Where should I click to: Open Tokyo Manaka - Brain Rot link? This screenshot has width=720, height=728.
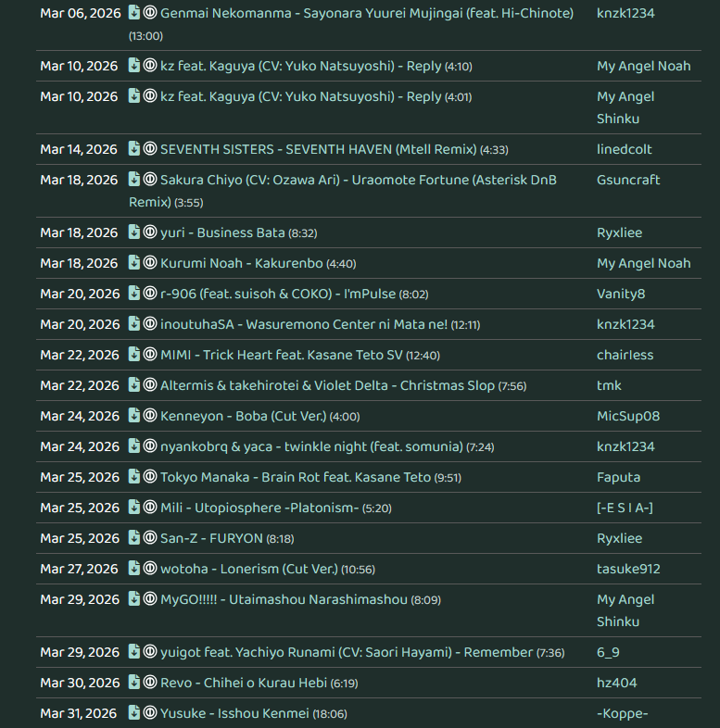(x=296, y=477)
